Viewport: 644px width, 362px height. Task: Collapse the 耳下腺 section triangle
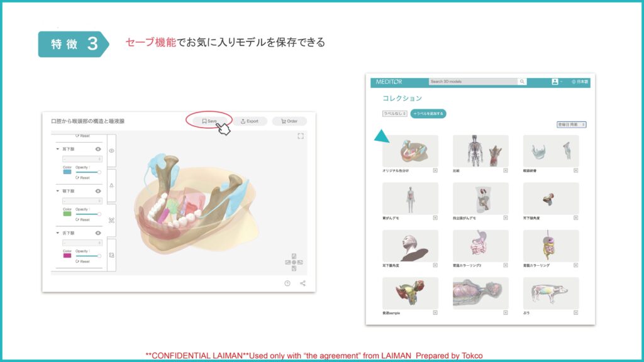(x=58, y=150)
